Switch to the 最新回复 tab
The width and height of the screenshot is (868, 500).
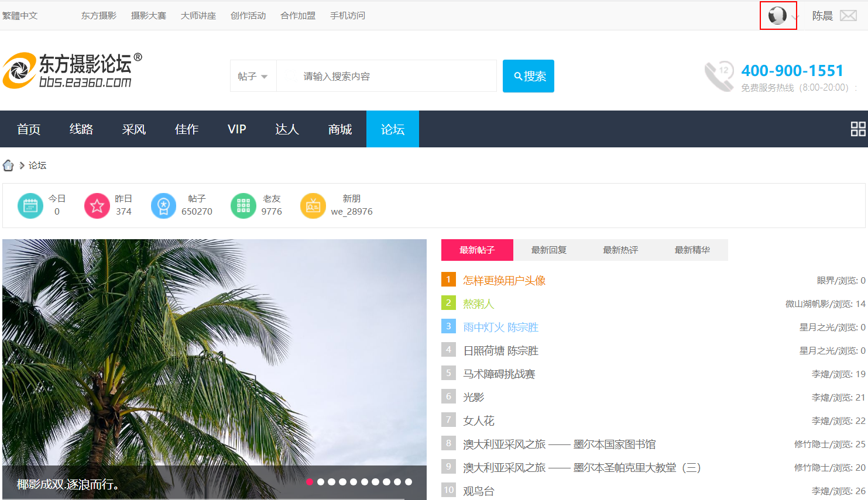(548, 250)
